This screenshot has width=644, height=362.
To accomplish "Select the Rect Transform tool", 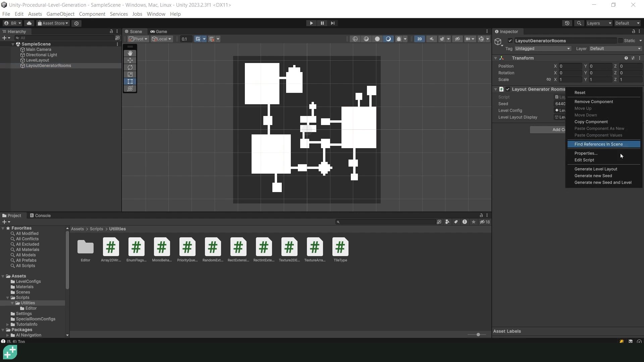I will click(x=130, y=81).
